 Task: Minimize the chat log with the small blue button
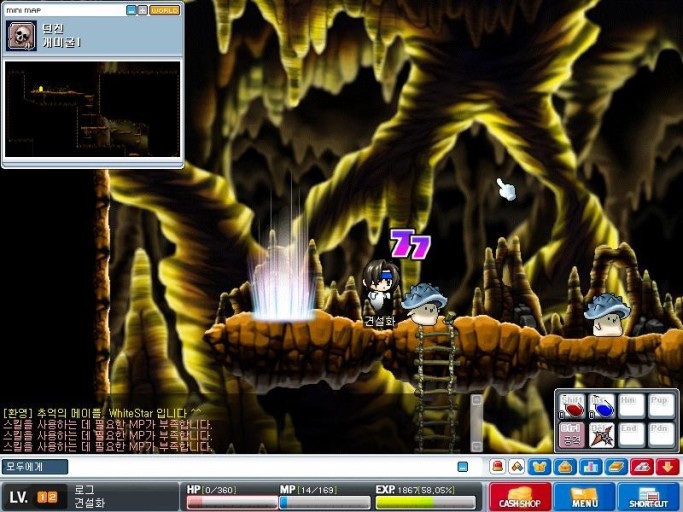463,467
